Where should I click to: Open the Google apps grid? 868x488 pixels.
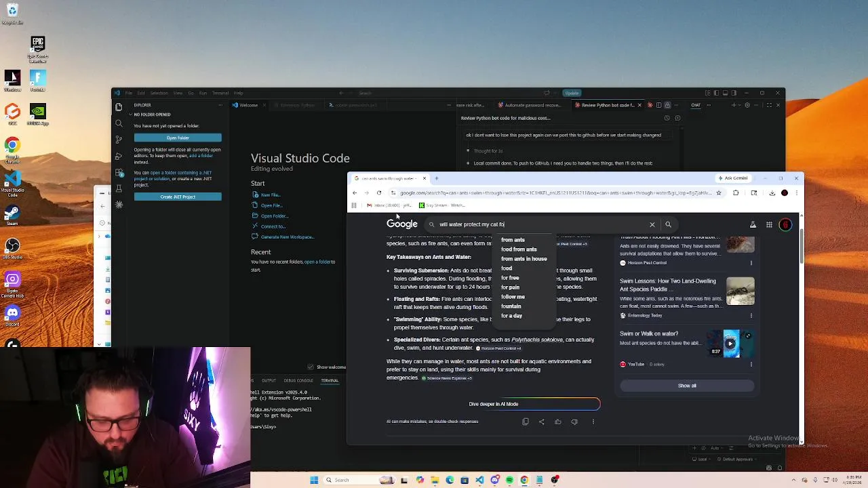tap(769, 224)
